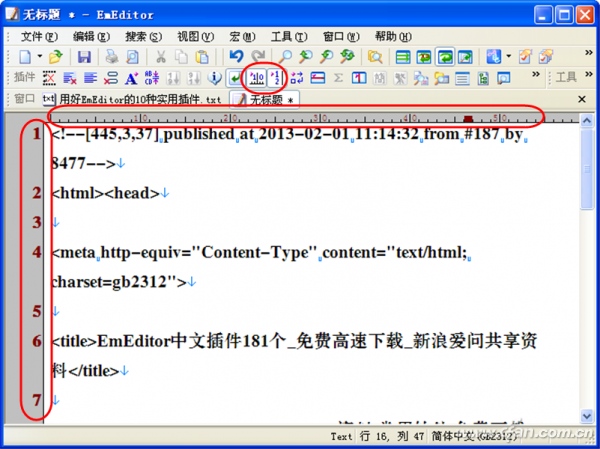
Task: Open the 搜索(S) menu
Action: (x=143, y=37)
